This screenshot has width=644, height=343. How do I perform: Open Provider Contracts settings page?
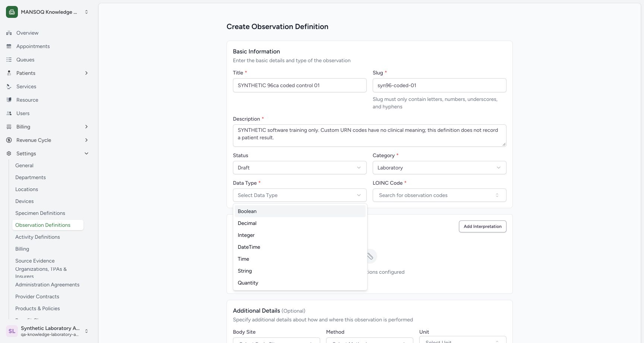point(37,296)
